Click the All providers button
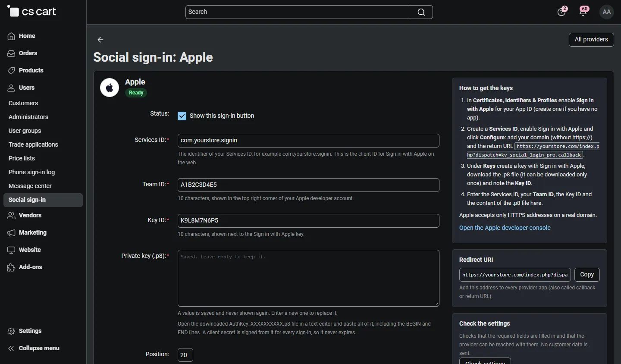Image resolution: width=621 pixels, height=364 pixels. [x=591, y=40]
